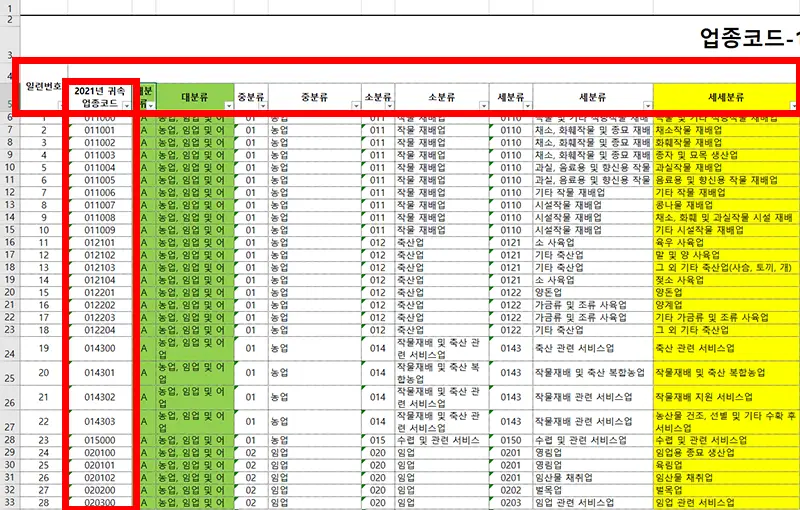This screenshot has width=800, height=510.
Task: Open the 2021년 귀속 업종코드 filter dropdown
Action: click(127, 105)
